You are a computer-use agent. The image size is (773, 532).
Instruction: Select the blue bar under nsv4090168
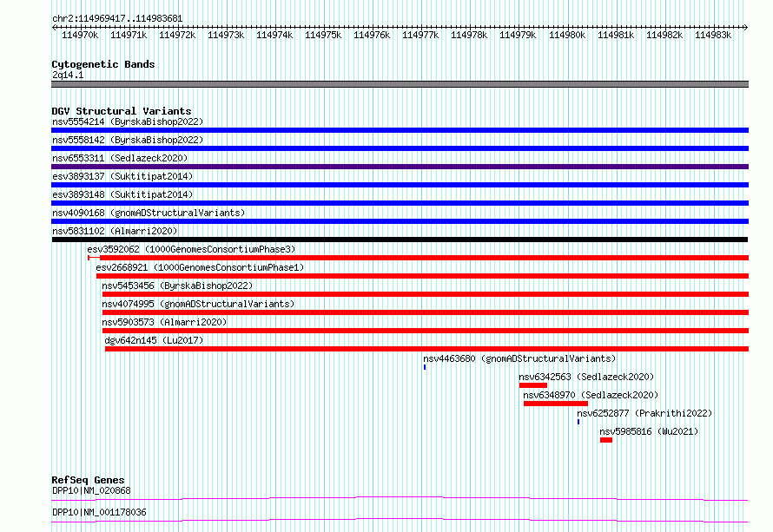(400, 221)
